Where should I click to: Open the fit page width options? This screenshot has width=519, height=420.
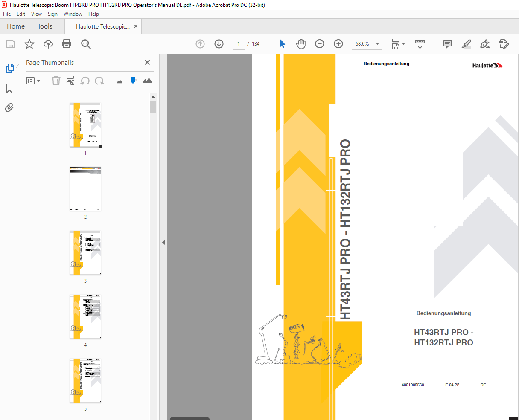(x=398, y=44)
